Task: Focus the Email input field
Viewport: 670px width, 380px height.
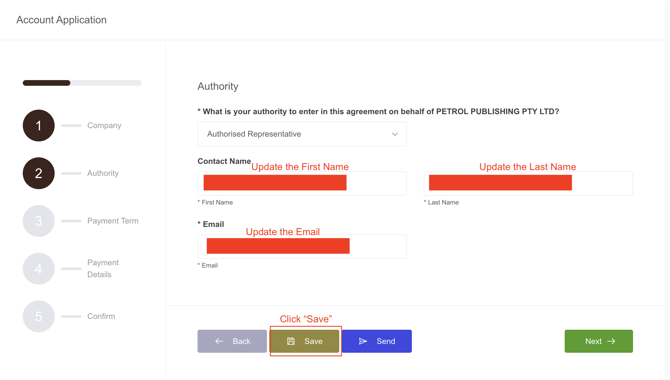Action: pos(302,246)
